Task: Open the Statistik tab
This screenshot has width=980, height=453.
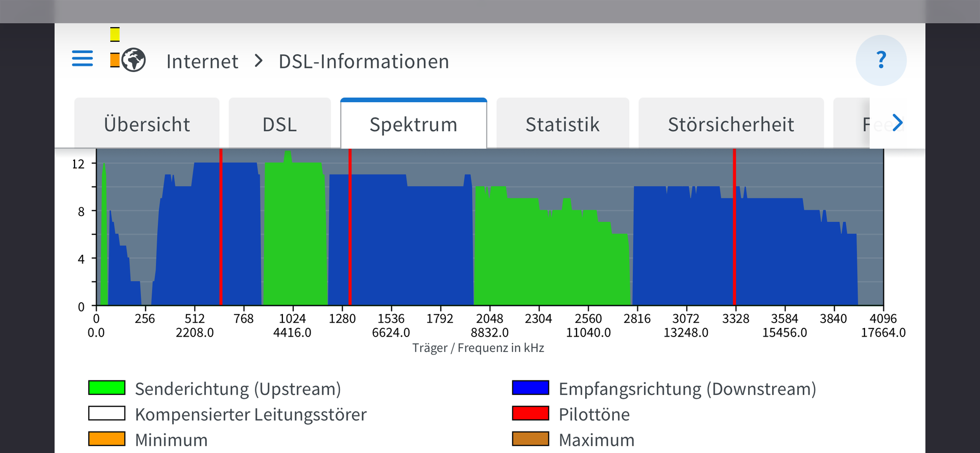Action: point(562,124)
